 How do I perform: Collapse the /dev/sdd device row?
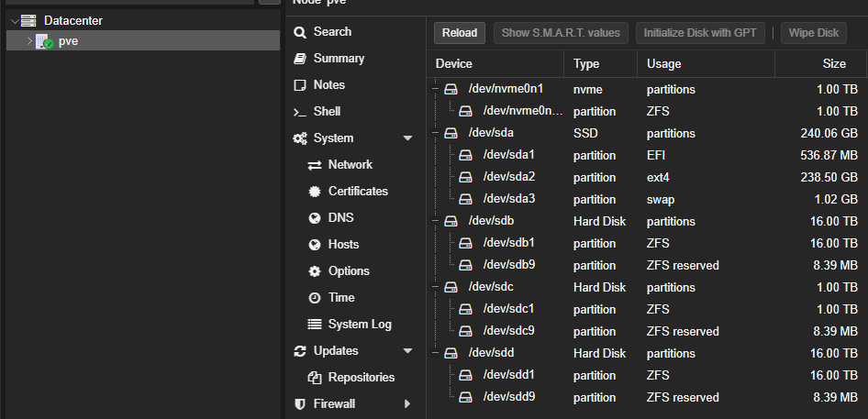(x=435, y=353)
